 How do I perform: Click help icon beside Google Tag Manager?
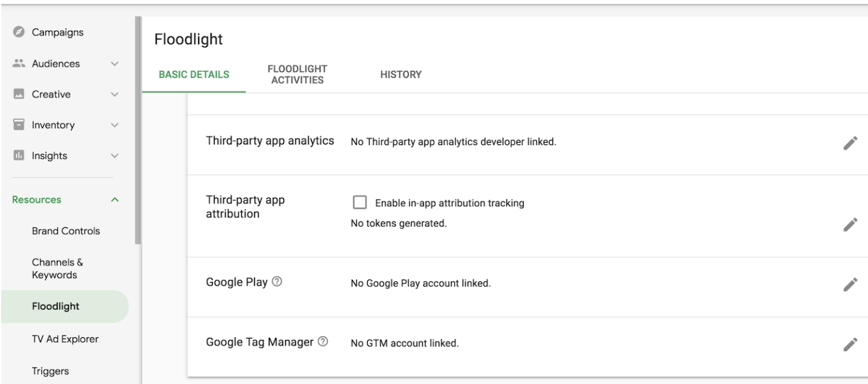[322, 342]
